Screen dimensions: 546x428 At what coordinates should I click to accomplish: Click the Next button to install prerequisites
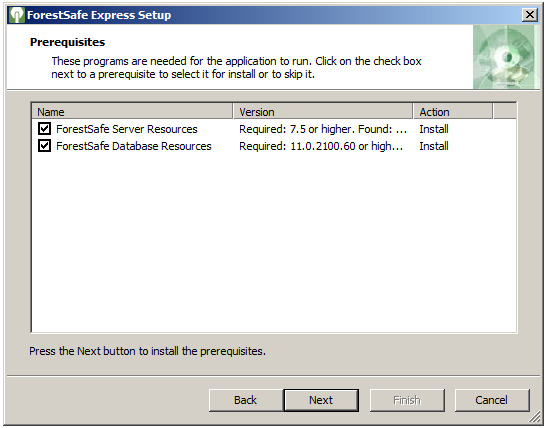coord(321,400)
